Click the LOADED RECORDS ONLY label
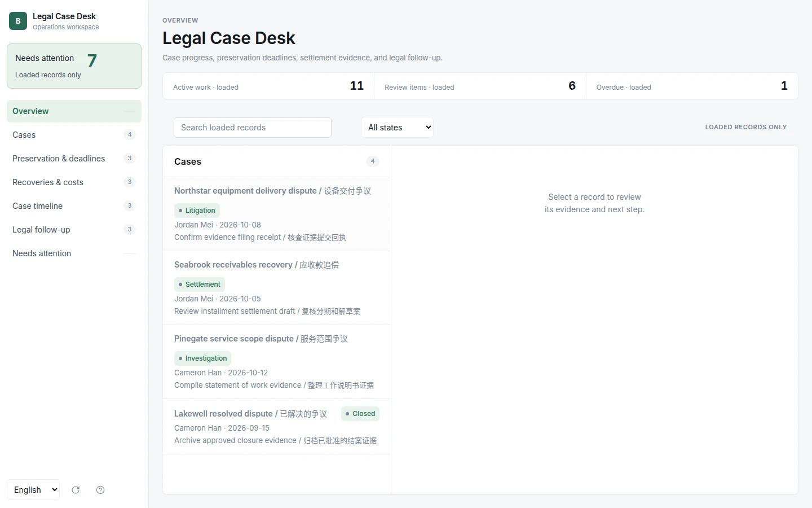812x508 pixels. [746, 128]
